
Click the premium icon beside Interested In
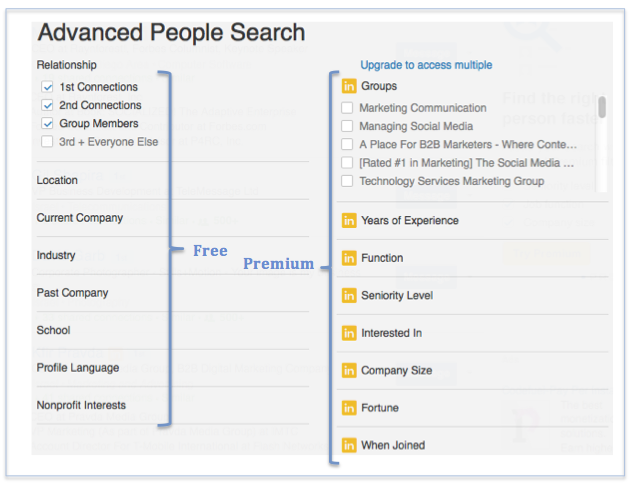coord(349,333)
